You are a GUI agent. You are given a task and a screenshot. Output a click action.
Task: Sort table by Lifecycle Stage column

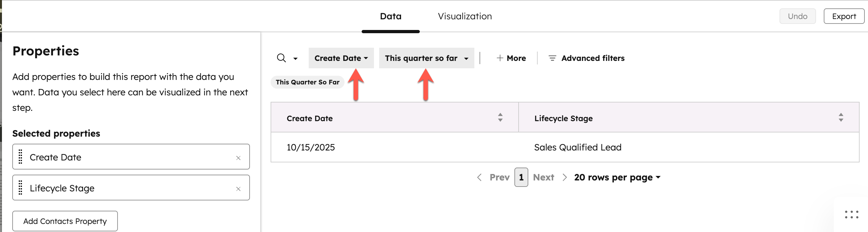click(x=841, y=117)
